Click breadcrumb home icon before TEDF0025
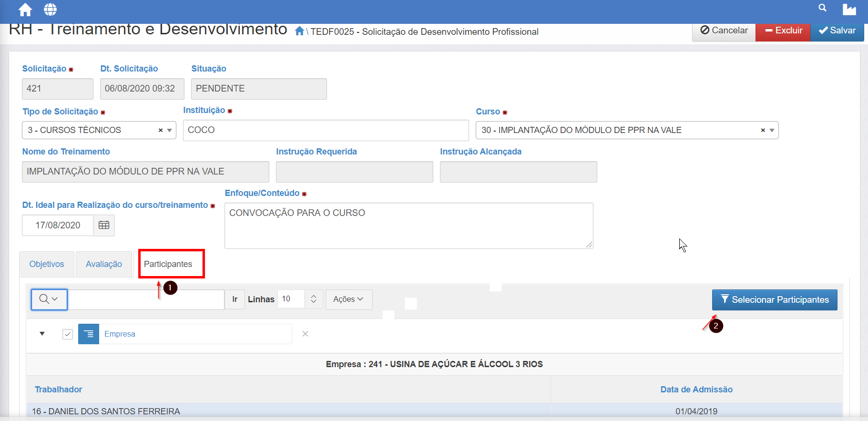Viewport: 868px width, 421px height. [x=299, y=31]
